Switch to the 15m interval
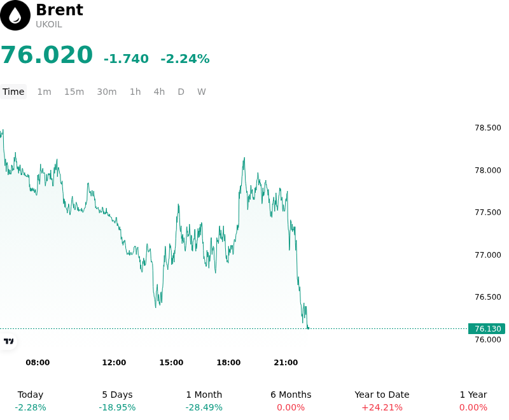509x420 pixels. (74, 92)
